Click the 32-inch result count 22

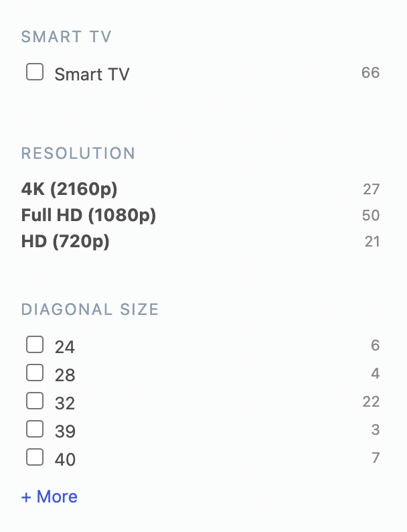pos(371,402)
